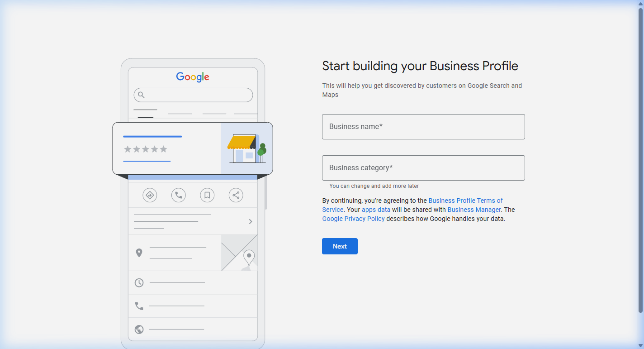The image size is (644, 349).
Task: Click the location pin icon beside address lines
Action: [139, 253]
